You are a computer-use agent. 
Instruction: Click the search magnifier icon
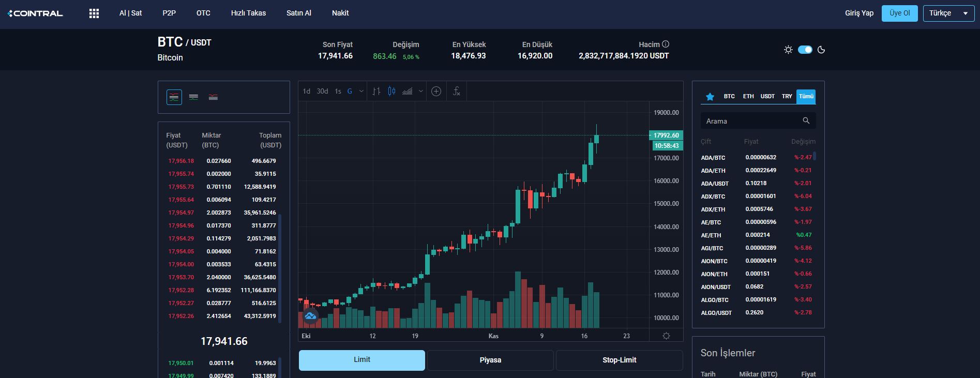click(x=806, y=120)
